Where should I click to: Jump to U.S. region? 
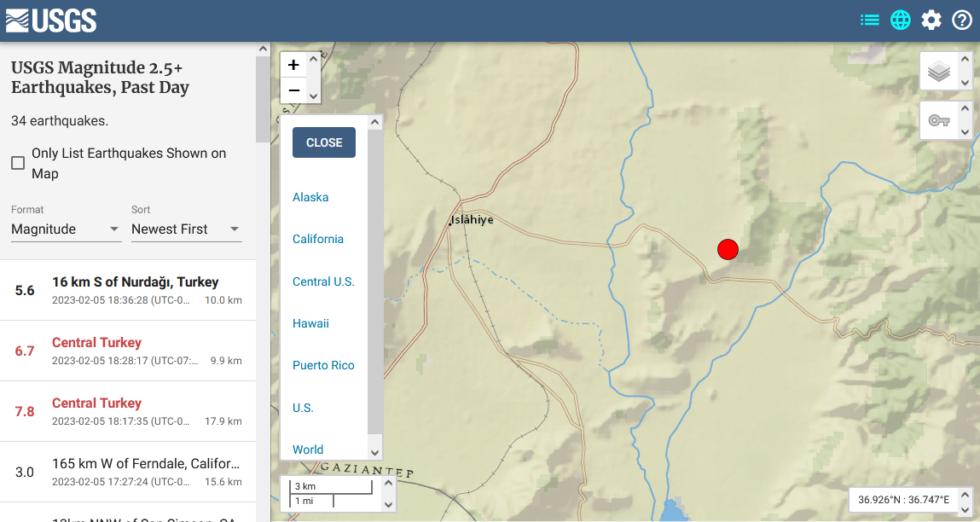(303, 408)
